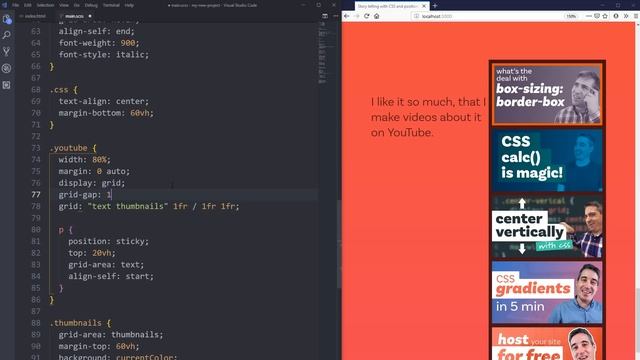
Task: Open the View menu in VS Code
Action: click(64, 5)
